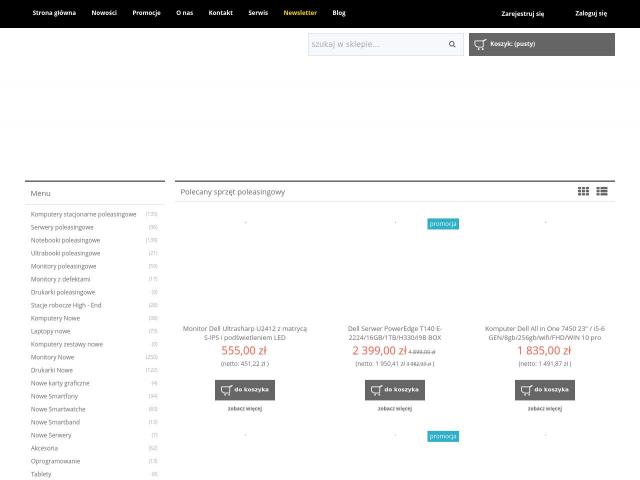This screenshot has width=640, height=480.
Task: Add Monitor Dell Ultrasharp U2412 to cart
Action: tap(245, 390)
